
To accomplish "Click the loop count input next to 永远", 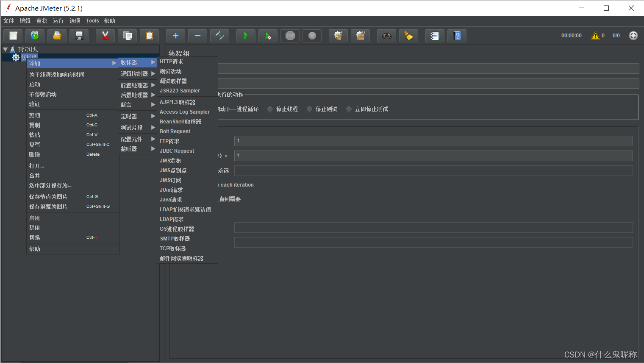I will 433,170.
